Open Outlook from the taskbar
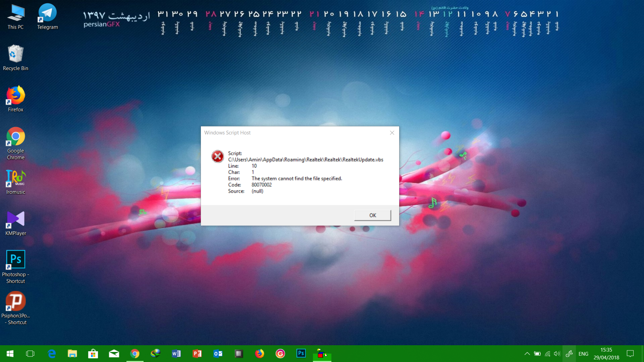 click(x=218, y=353)
